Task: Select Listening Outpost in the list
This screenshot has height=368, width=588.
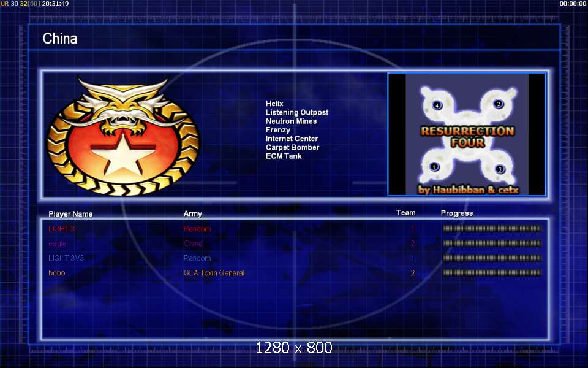Action: point(297,112)
